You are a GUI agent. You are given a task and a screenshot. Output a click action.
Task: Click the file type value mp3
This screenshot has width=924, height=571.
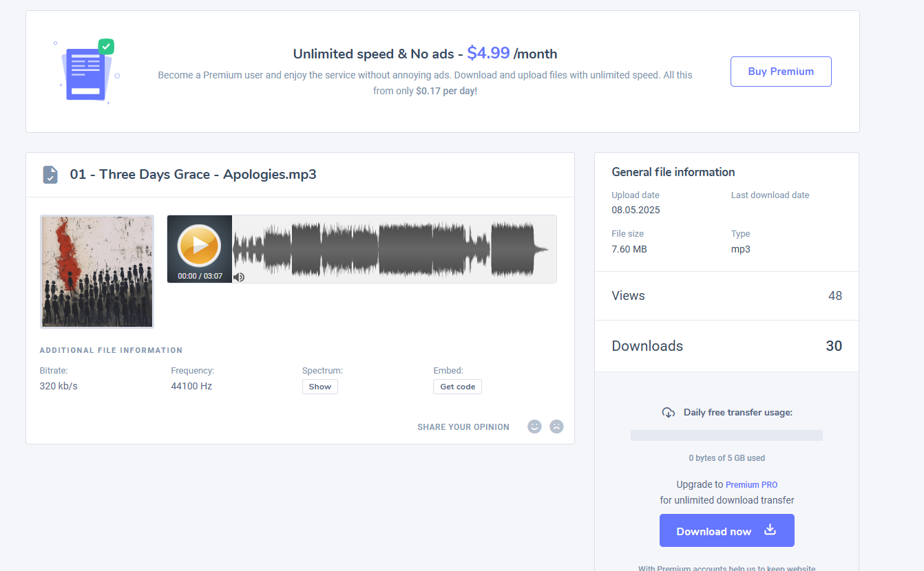(x=741, y=249)
